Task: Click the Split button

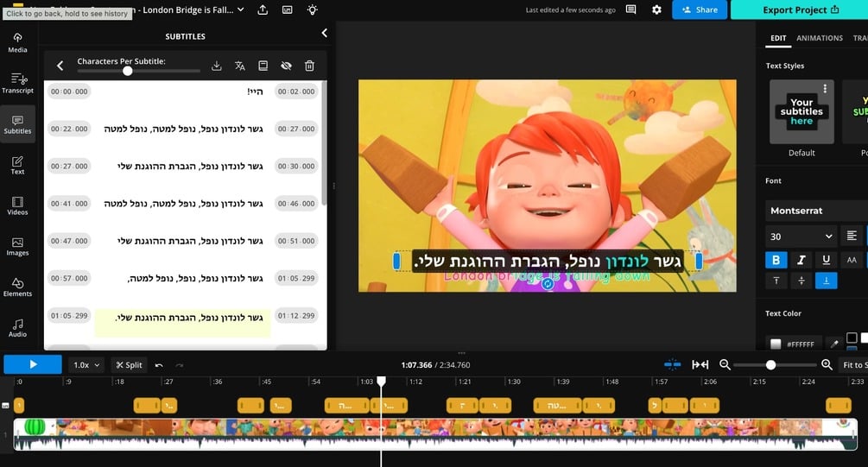Action: pyautogui.click(x=129, y=365)
